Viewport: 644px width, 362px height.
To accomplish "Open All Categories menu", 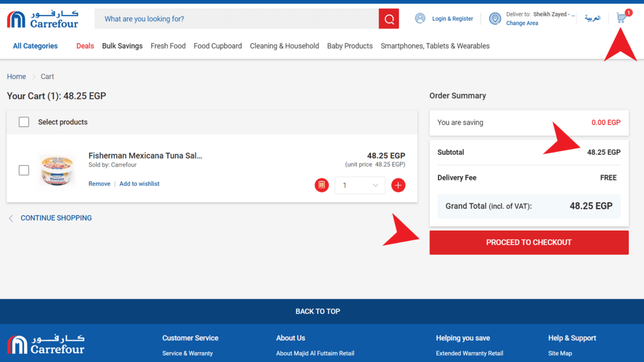I will tap(35, 46).
